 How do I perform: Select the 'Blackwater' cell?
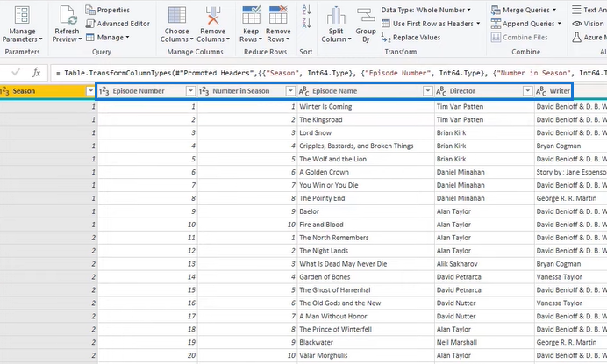(366, 342)
